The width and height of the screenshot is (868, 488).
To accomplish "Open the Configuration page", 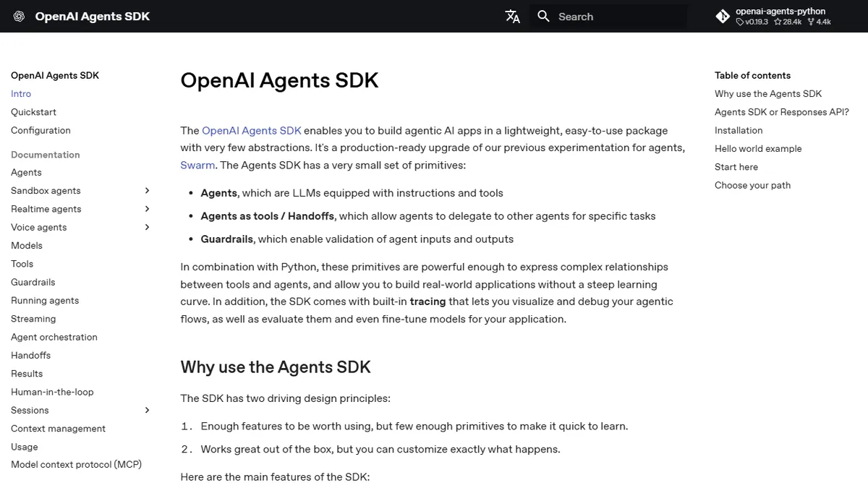I will [x=41, y=130].
